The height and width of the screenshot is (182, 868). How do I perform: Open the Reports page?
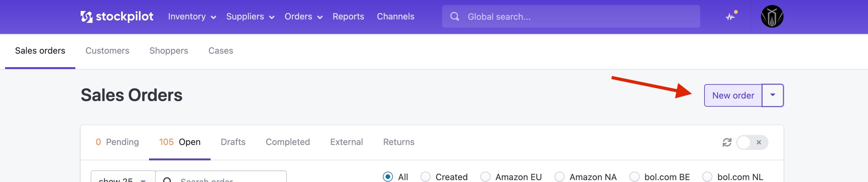click(348, 17)
